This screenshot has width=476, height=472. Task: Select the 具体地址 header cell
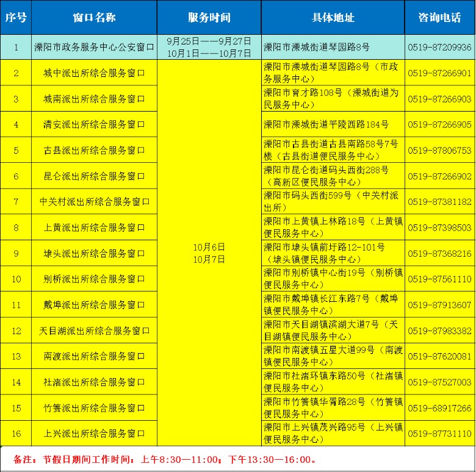coord(333,17)
